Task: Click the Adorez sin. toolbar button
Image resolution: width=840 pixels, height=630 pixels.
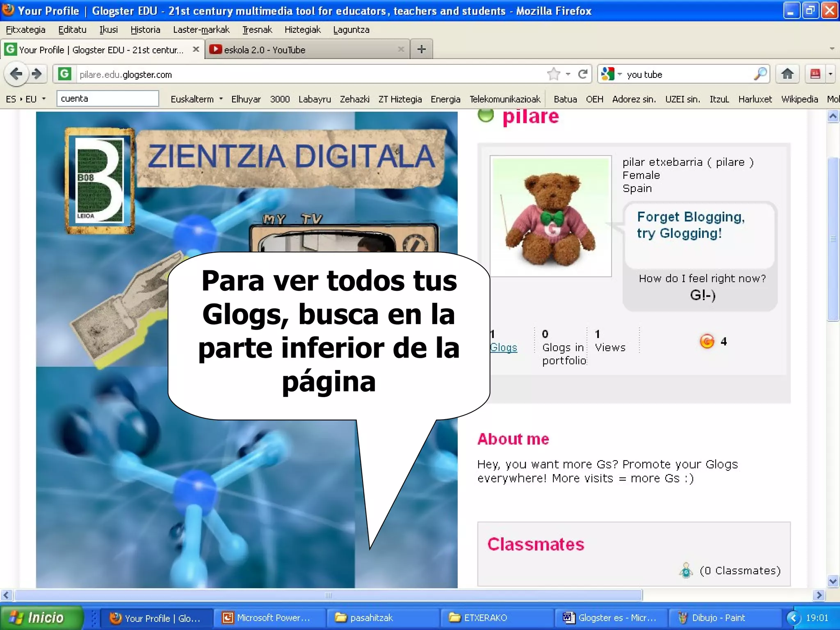Action: [634, 99]
